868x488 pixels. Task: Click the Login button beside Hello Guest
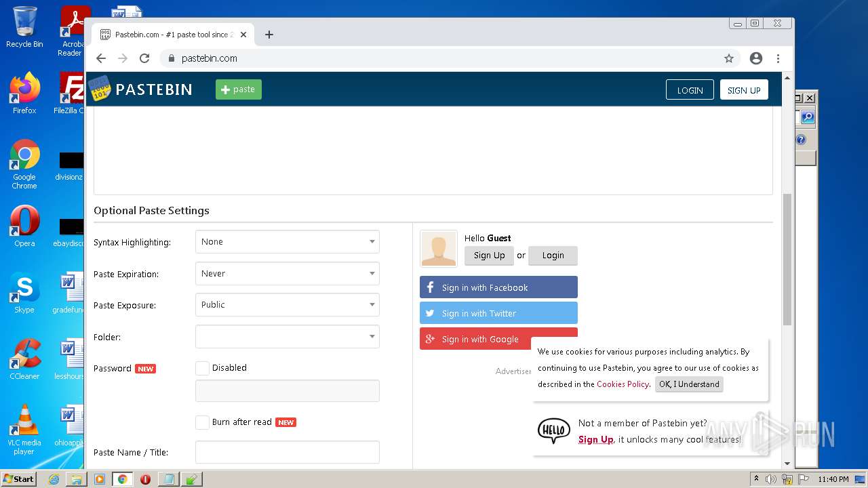pos(553,256)
